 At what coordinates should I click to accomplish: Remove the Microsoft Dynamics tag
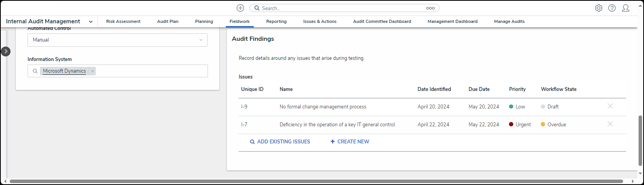(92, 71)
